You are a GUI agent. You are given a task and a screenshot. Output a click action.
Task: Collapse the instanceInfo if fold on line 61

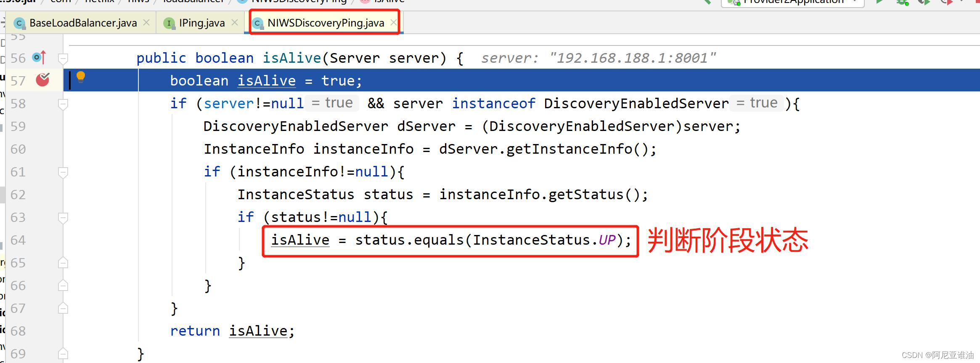[63, 172]
